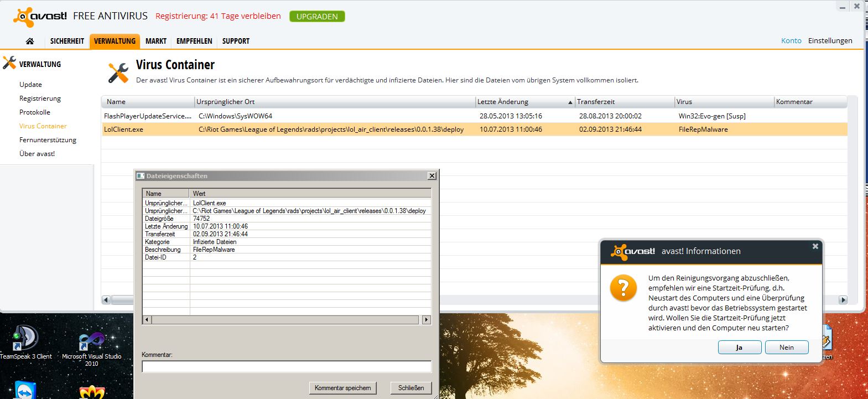Open the avast home icon tab
The image size is (868, 399).
[30, 41]
